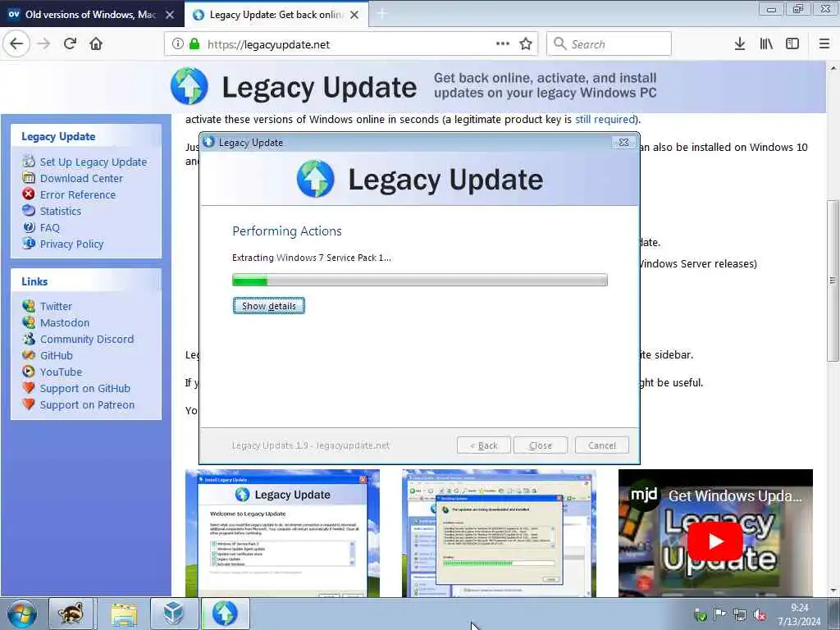Click the scrollbar up arrow
This screenshot has width=840, height=630.
click(833, 68)
